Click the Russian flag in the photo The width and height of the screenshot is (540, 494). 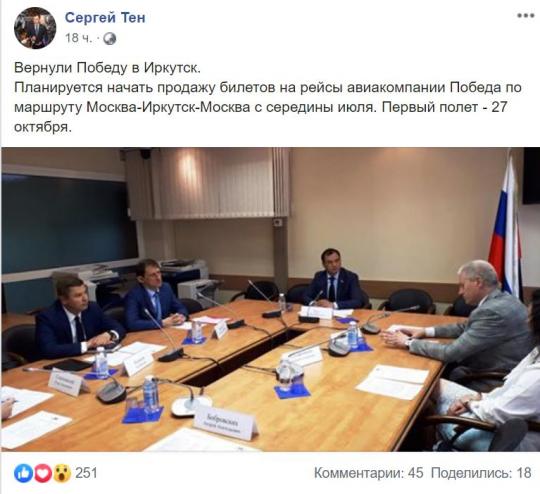coord(505,225)
